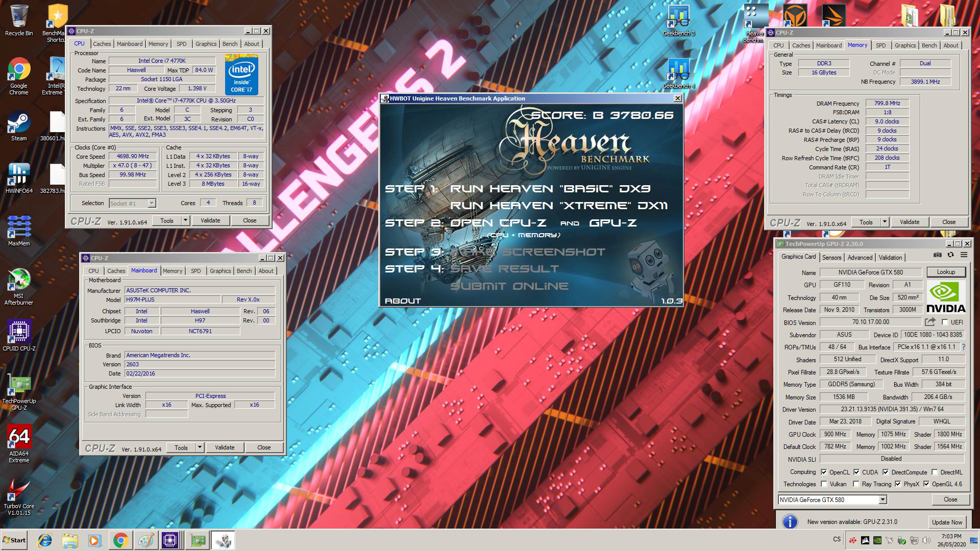Toggle the OpenCL checkbox

[x=823, y=472]
